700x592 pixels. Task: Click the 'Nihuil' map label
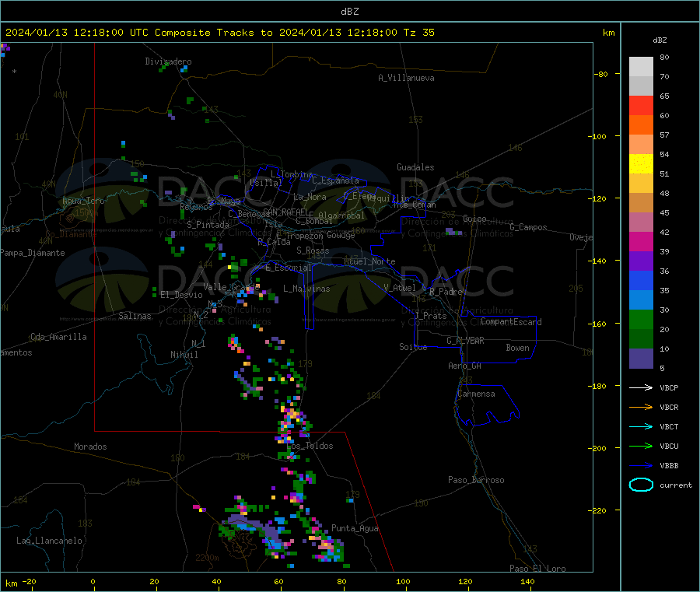tap(184, 355)
